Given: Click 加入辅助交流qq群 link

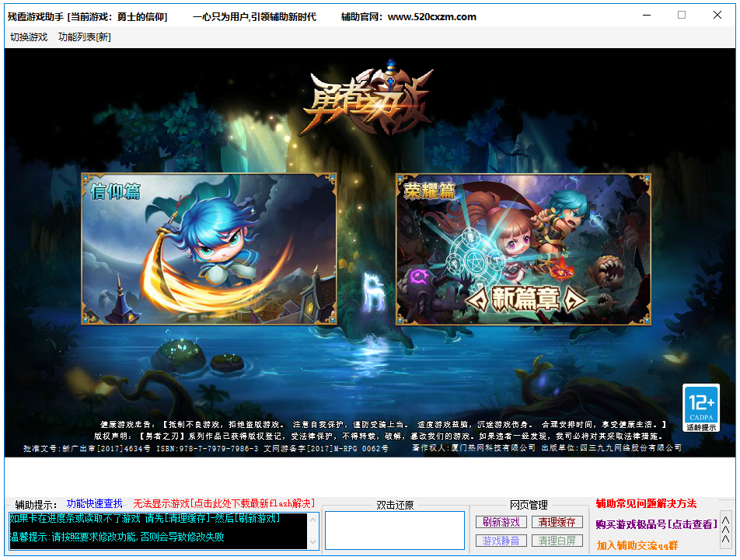Looking at the screenshot, I should coord(637,545).
